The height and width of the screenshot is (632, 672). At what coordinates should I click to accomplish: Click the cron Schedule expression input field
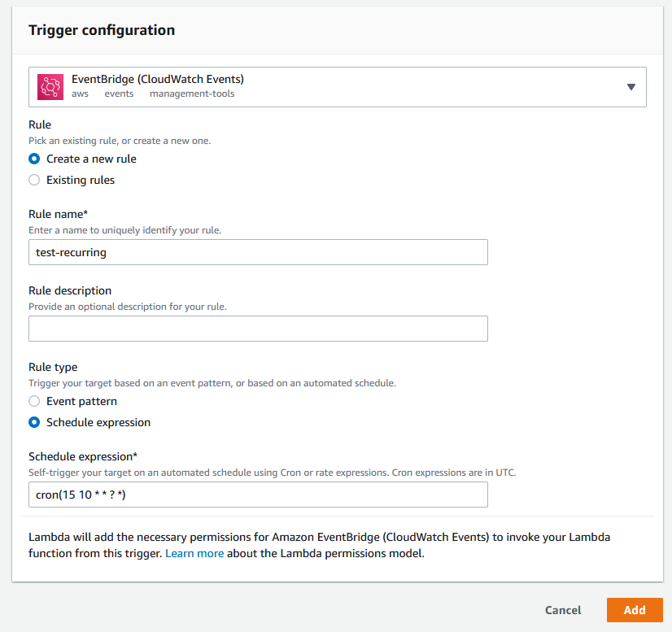tap(258, 495)
